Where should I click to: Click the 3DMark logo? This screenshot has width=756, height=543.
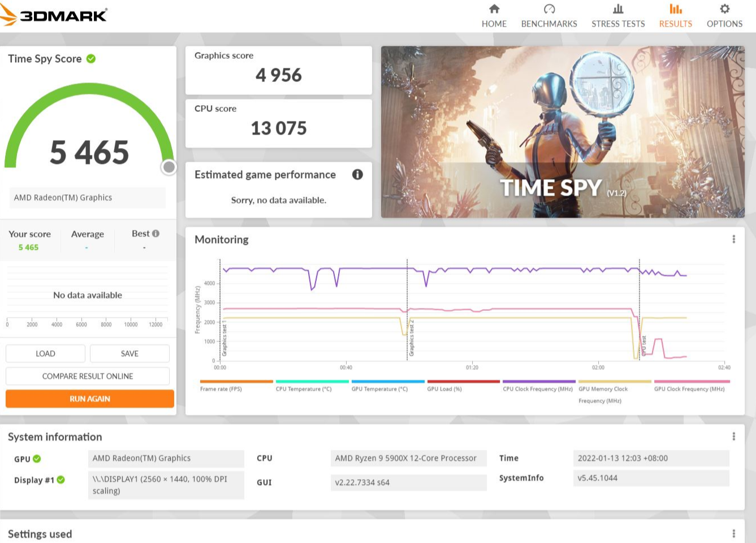54,15
